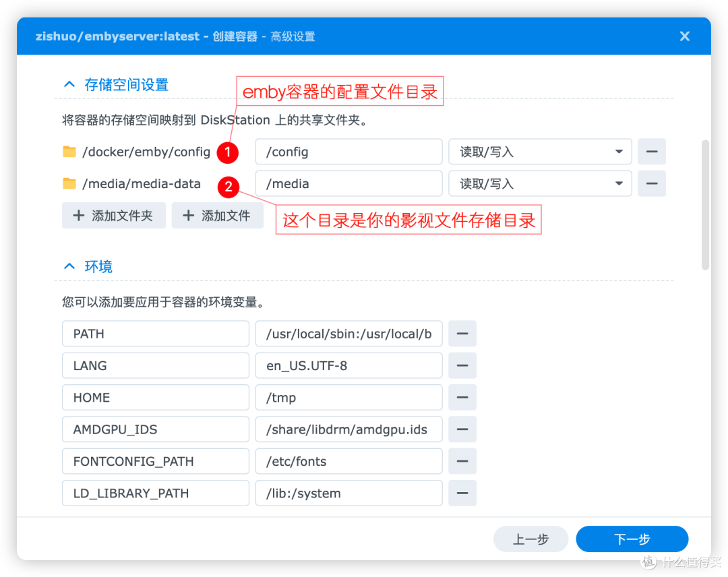This screenshot has width=728, height=577.
Task: Remove the /media volume mapping
Action: (651, 183)
